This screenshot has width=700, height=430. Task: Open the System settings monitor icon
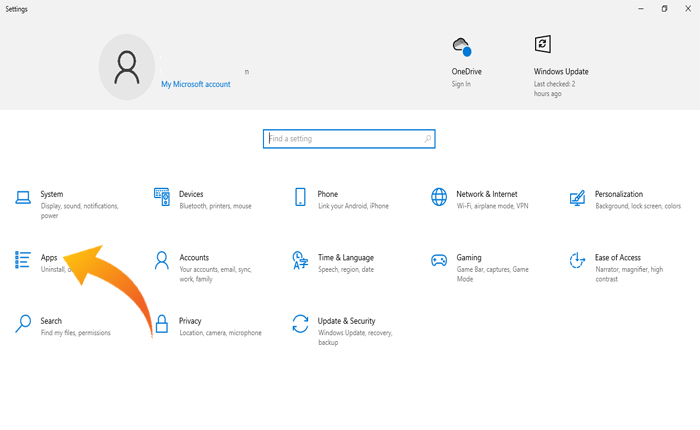click(23, 198)
